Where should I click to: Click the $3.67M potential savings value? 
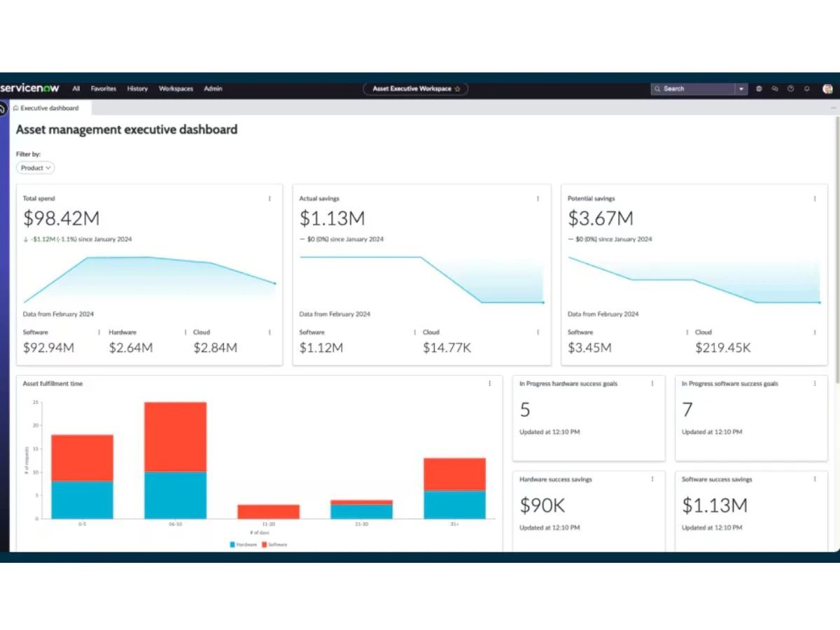click(601, 218)
